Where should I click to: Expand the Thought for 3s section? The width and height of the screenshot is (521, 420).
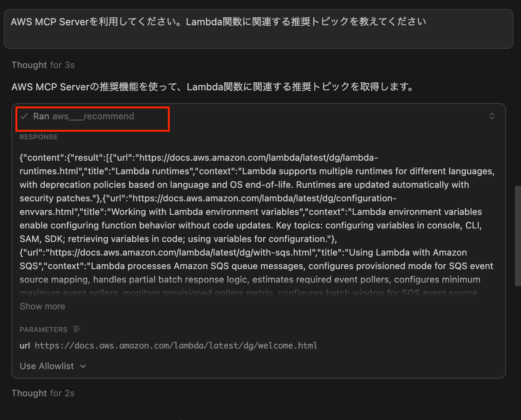[x=43, y=65]
